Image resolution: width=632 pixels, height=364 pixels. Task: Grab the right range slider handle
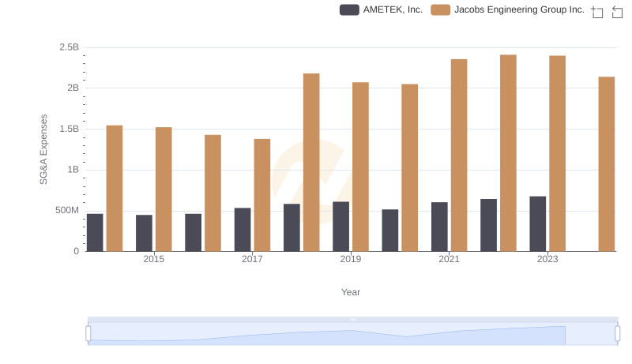tap(617, 333)
